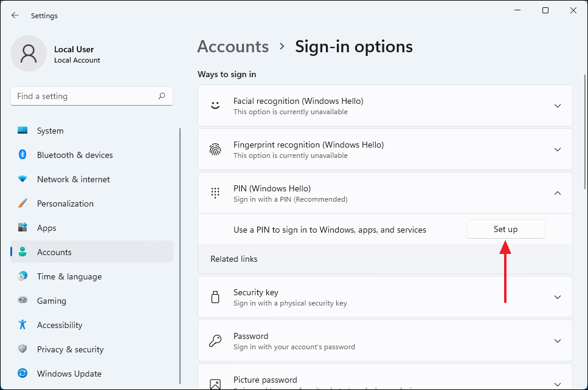Focus the Find a setting search box

click(85, 96)
